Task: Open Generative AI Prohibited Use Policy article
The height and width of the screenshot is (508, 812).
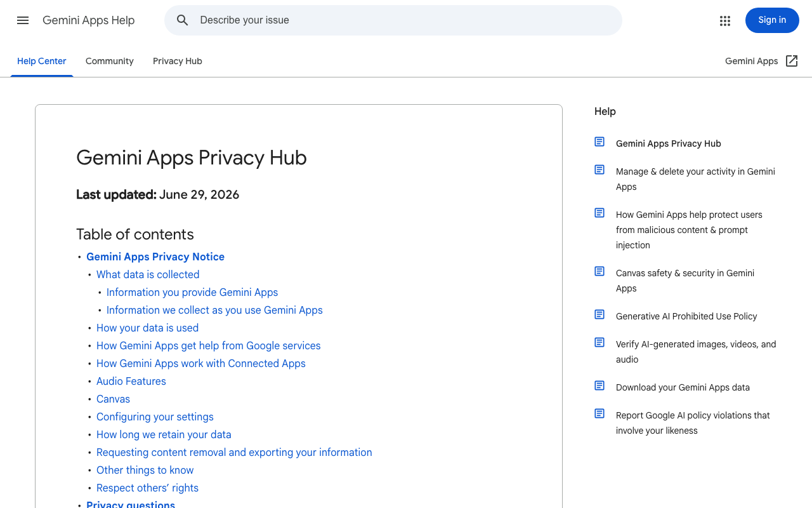Action: [x=686, y=316]
